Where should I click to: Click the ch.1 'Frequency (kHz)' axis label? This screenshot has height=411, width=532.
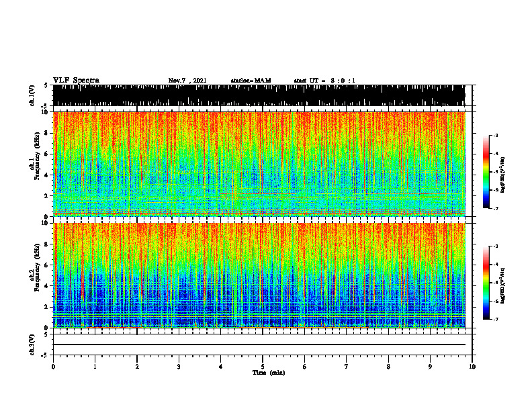(37, 156)
